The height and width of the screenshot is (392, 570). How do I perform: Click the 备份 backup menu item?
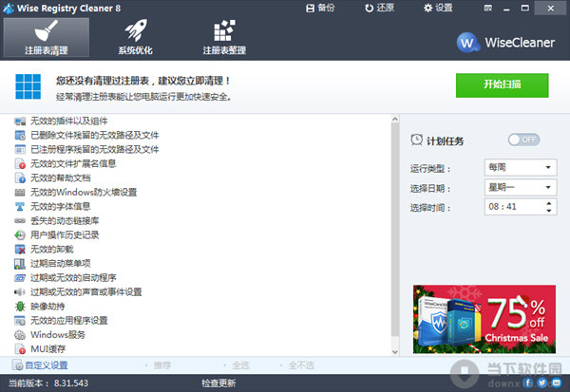coord(320,8)
